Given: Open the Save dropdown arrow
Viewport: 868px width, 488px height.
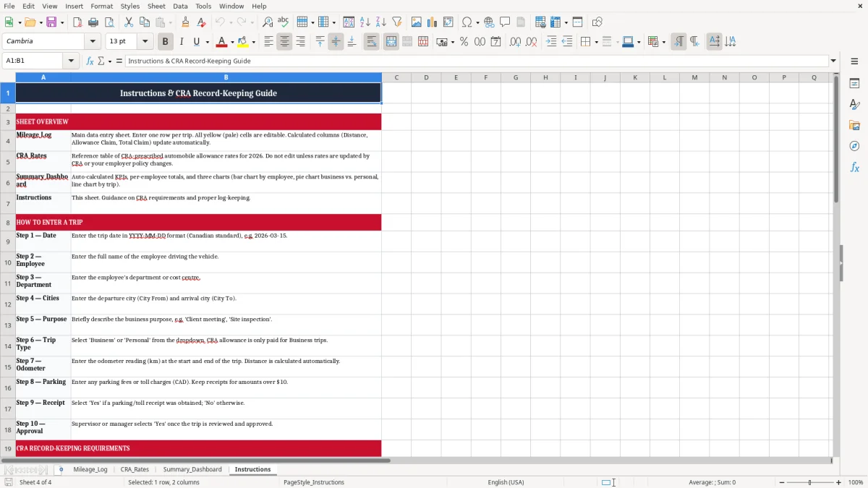Looking at the screenshot, I should click(61, 22).
